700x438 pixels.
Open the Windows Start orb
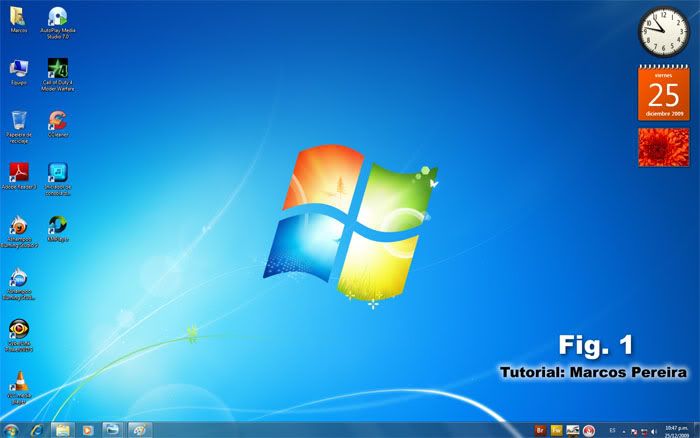click(x=11, y=430)
